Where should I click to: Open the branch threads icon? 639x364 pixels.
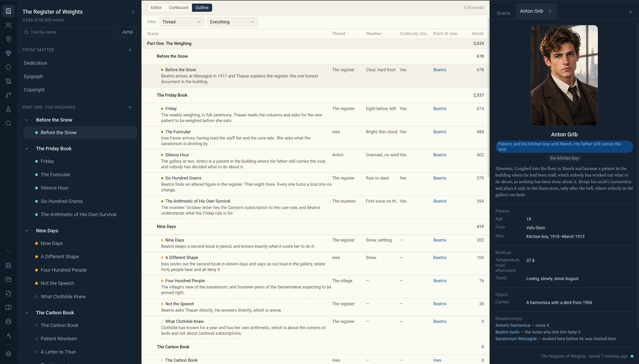(x=8, y=95)
